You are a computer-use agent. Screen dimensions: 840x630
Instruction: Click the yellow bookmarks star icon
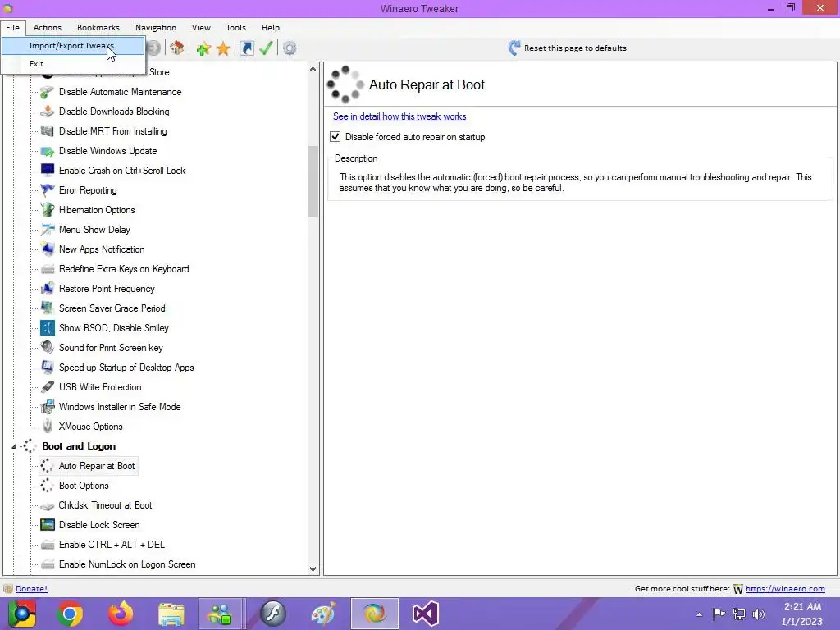click(x=223, y=48)
